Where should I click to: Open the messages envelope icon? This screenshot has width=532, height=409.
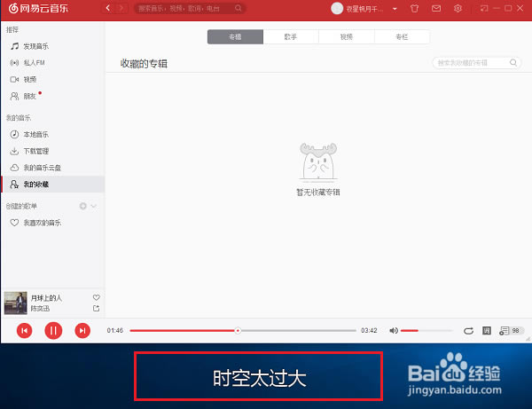click(436, 9)
